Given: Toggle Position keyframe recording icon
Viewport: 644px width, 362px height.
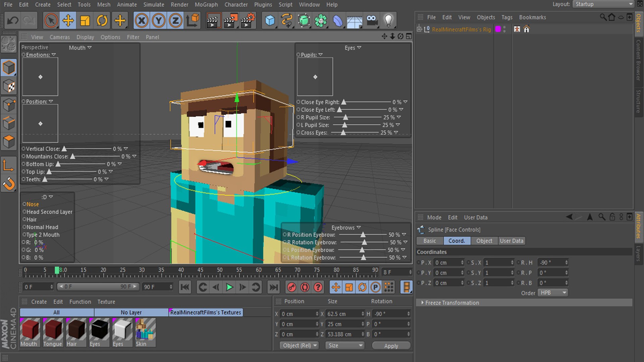Looking at the screenshot, I should tap(336, 287).
